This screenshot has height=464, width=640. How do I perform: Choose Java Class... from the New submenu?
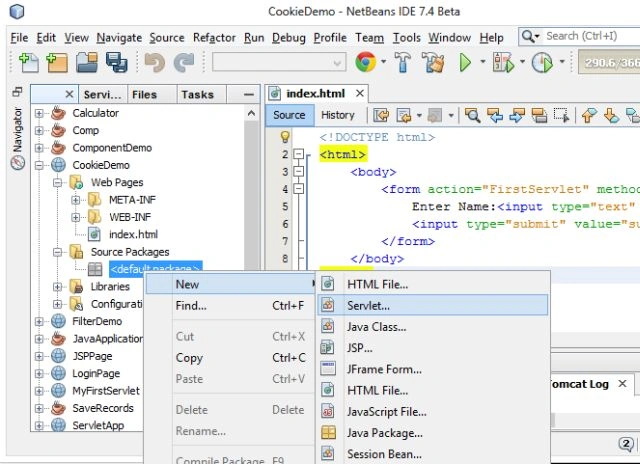click(432, 327)
